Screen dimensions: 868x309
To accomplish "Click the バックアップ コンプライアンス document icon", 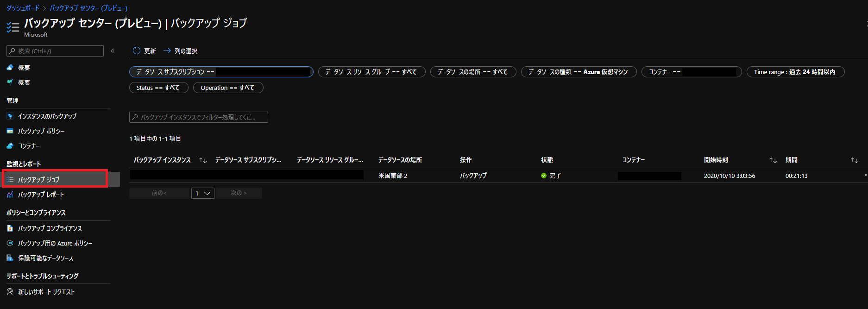I will point(10,228).
